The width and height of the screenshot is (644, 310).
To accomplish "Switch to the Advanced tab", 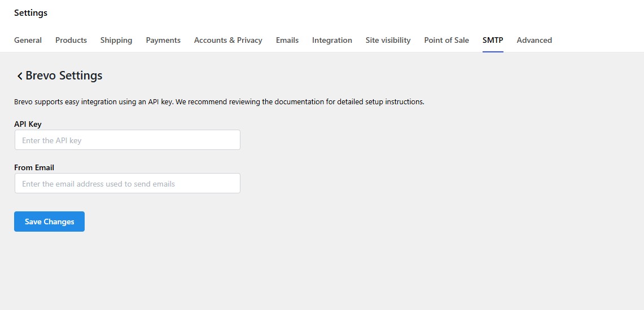I will [x=534, y=40].
